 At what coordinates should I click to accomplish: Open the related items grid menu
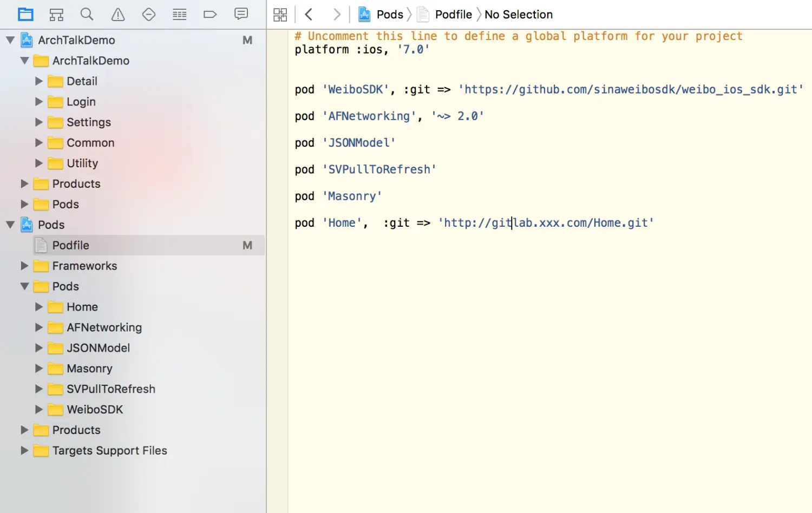point(280,15)
